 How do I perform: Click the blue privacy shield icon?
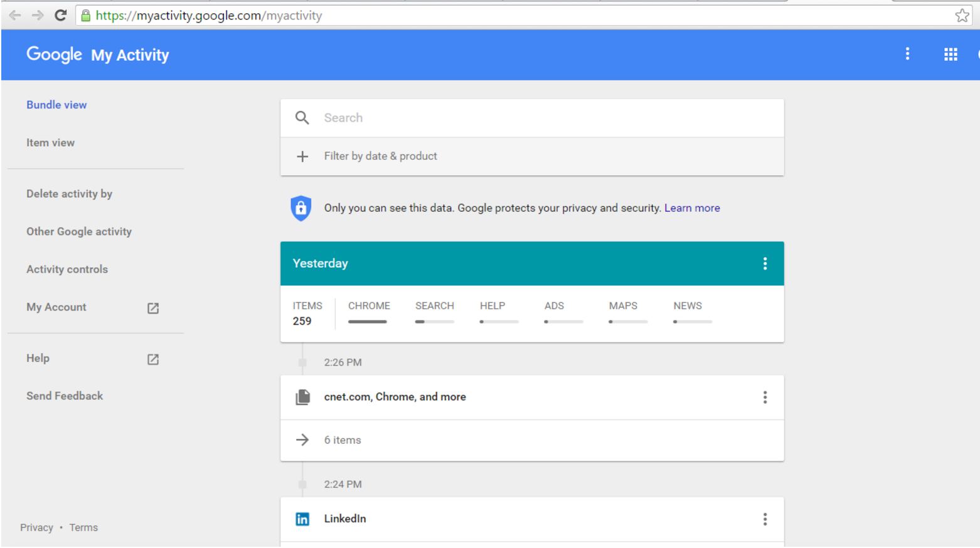tap(301, 208)
